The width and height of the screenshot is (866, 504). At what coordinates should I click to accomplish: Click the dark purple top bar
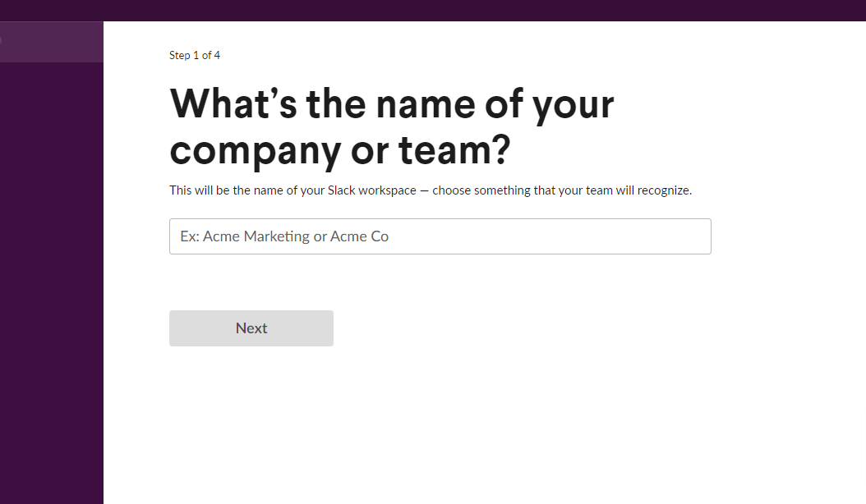(x=433, y=10)
